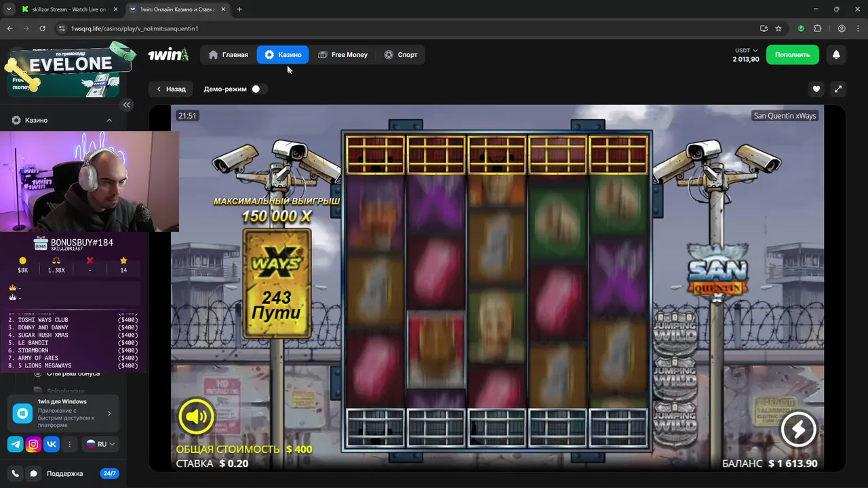This screenshot has width=868, height=488.
Task: Click the green Пополнить deposit button
Action: [793, 55]
